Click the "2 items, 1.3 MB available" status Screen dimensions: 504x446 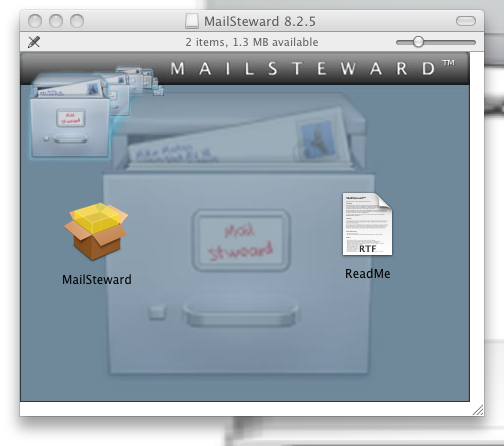[x=252, y=42]
